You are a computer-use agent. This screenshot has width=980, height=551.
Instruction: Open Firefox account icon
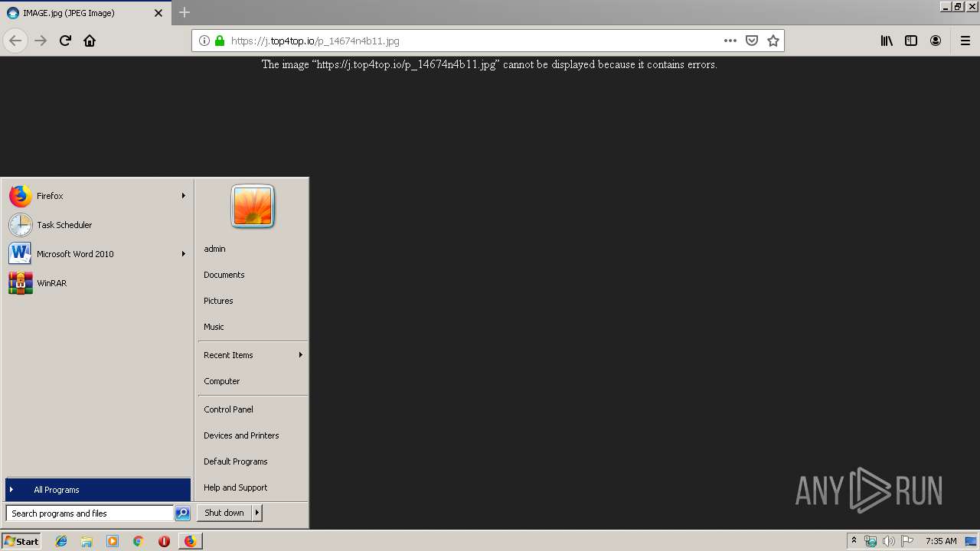[x=936, y=41]
